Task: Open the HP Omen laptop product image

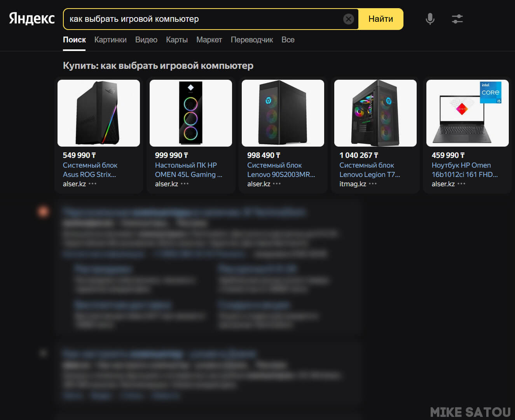Action: coord(468,113)
